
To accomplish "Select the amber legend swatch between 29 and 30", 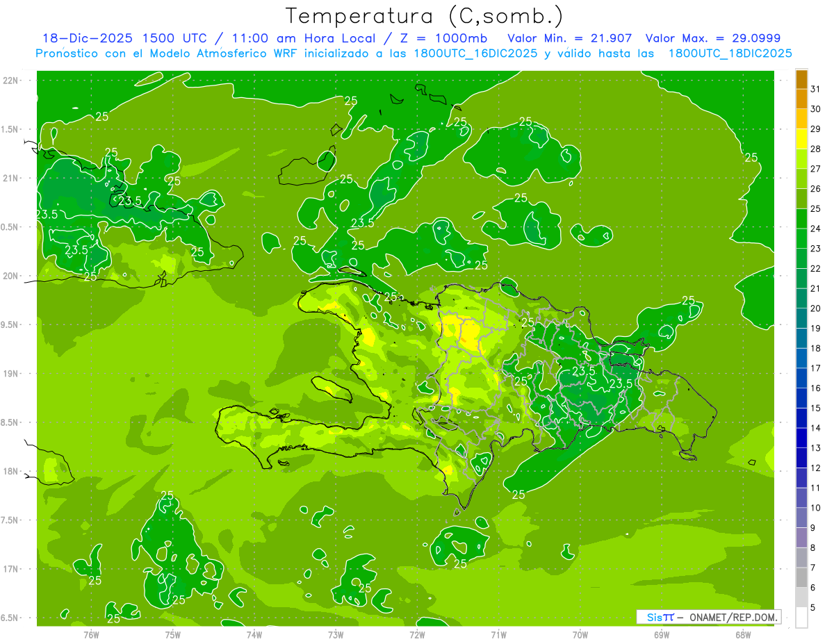I will (x=801, y=119).
